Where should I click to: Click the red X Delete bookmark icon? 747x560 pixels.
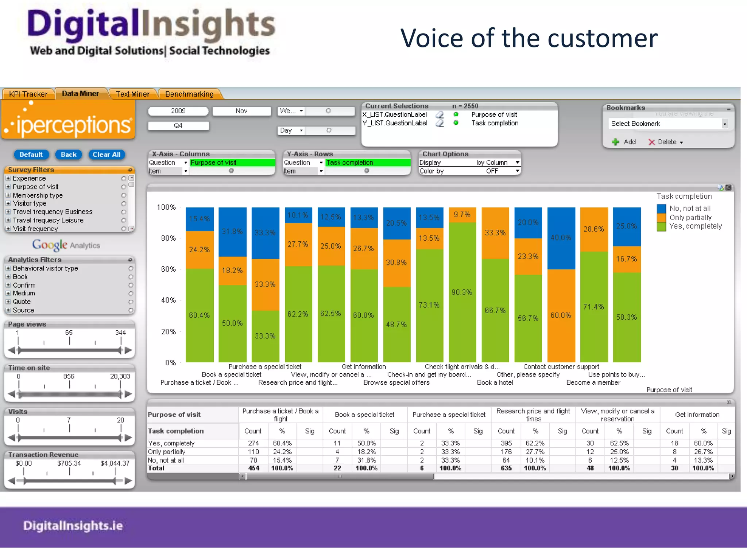(651, 142)
